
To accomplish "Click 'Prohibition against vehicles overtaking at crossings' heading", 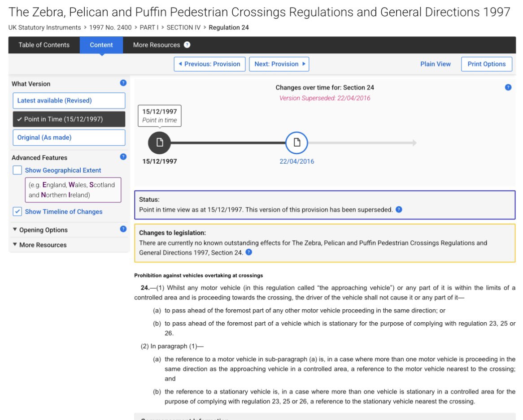I will pyautogui.click(x=198, y=275).
